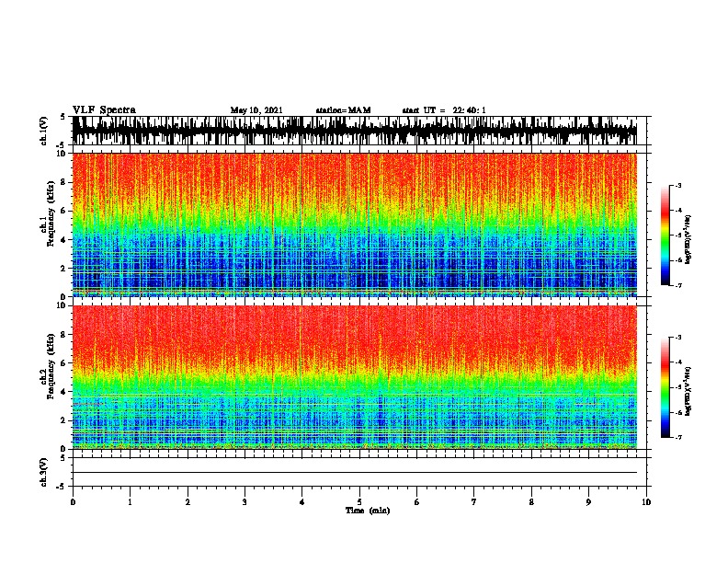Click the "Time (min)" axis label
Viewport: 728px width, 563px height.
368,511
